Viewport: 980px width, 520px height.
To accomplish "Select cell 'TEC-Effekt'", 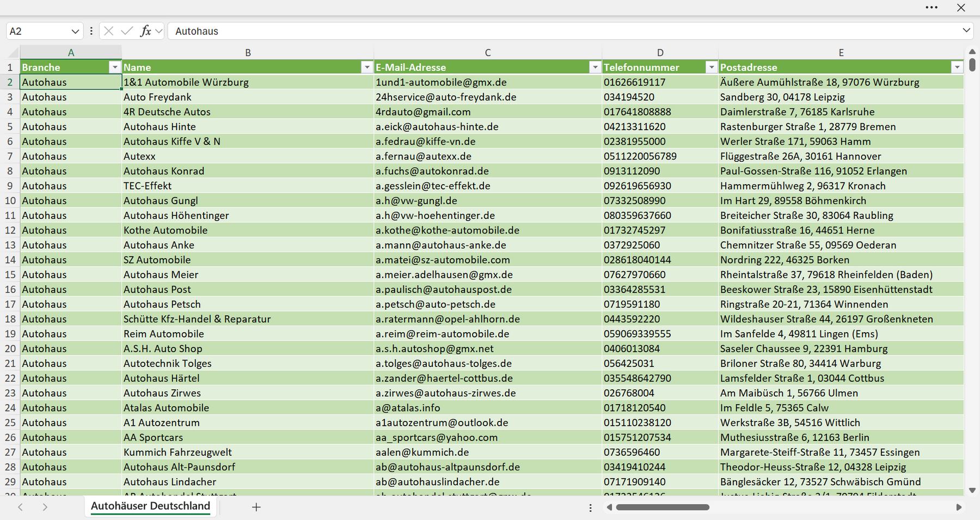I will 248,186.
